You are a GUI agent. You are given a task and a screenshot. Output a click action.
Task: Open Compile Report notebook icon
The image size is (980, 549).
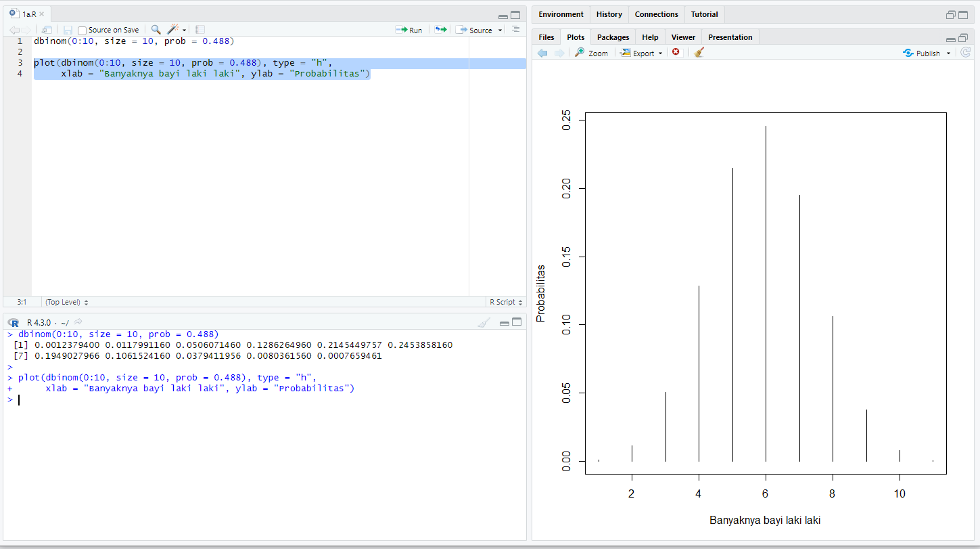tap(200, 30)
